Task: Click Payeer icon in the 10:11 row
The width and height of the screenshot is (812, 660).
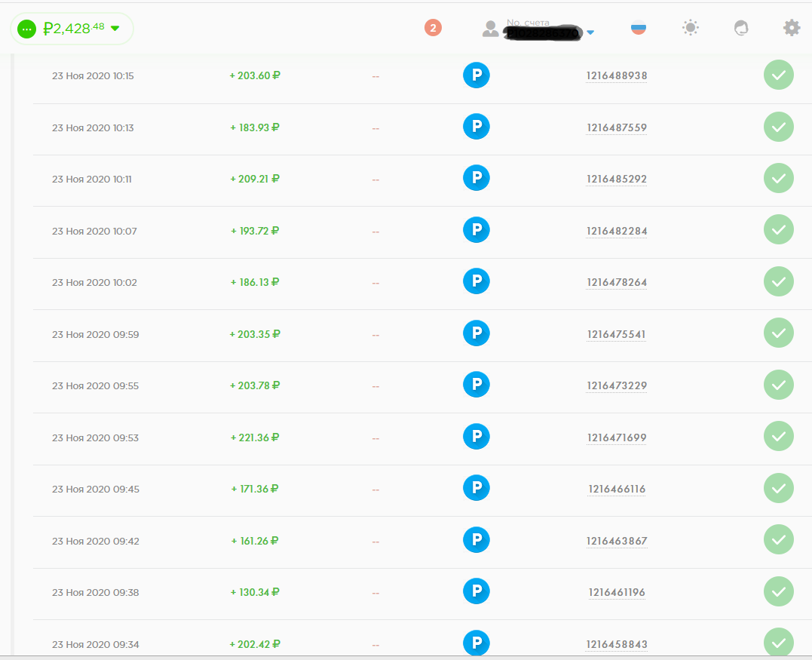Action: tap(476, 178)
